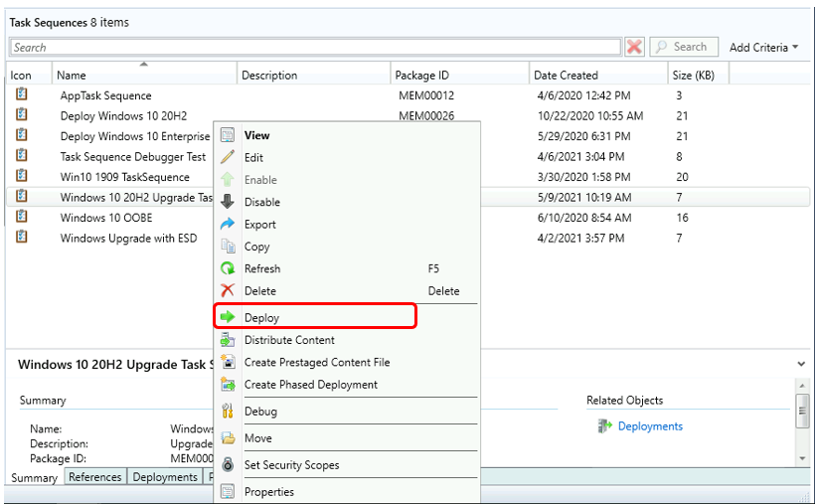Screen dimensions: 815x504
Task: Click the green Refresh icon
Action: [228, 268]
